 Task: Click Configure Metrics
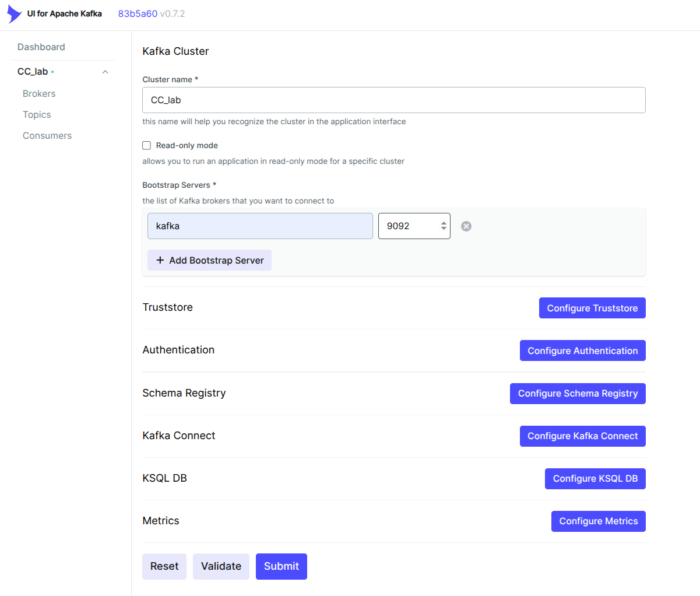click(599, 521)
